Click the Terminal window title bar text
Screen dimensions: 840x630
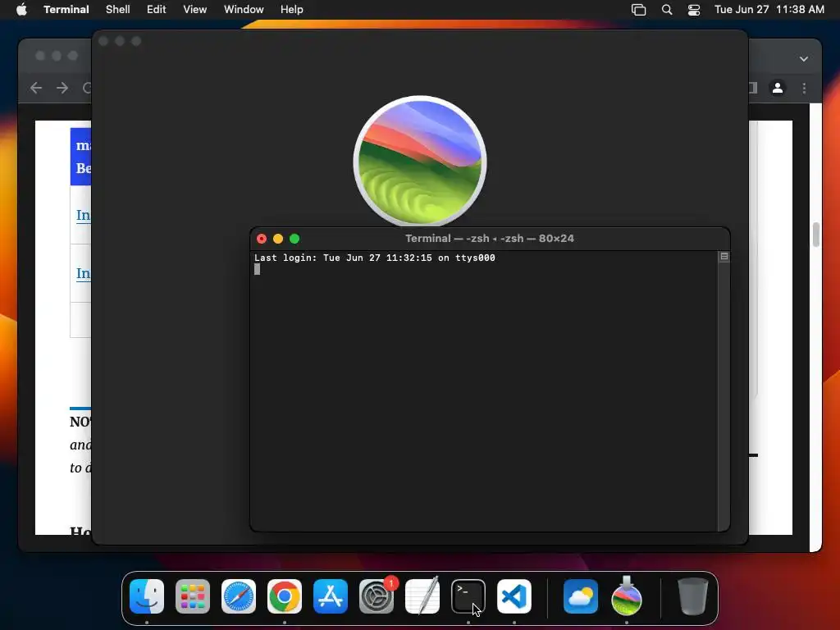click(490, 239)
